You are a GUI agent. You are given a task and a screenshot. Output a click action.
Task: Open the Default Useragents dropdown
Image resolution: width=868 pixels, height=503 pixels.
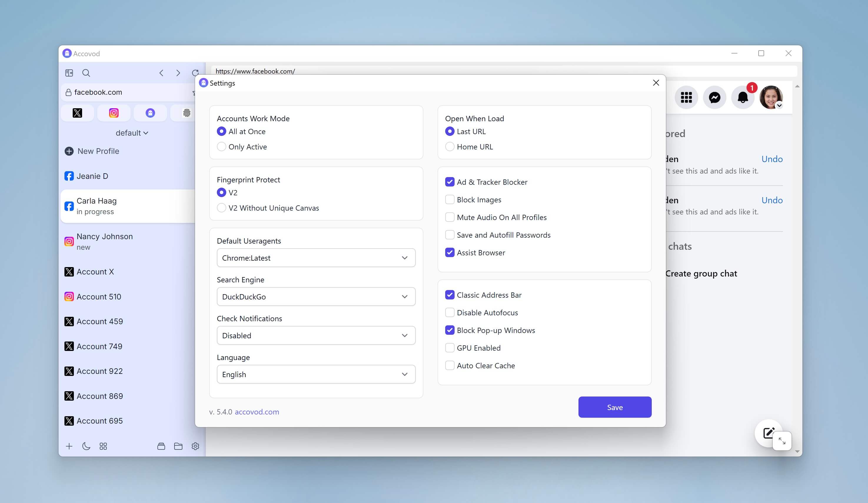(x=316, y=258)
